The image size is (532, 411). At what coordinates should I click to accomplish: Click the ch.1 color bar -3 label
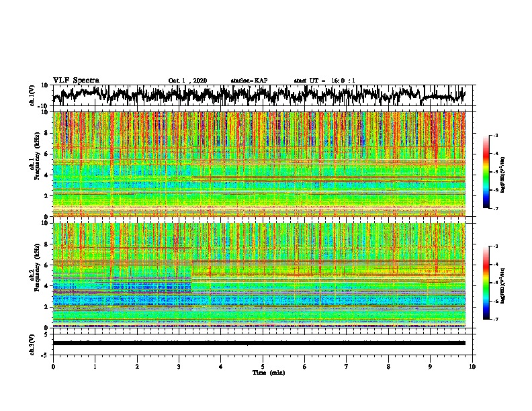[496, 135]
